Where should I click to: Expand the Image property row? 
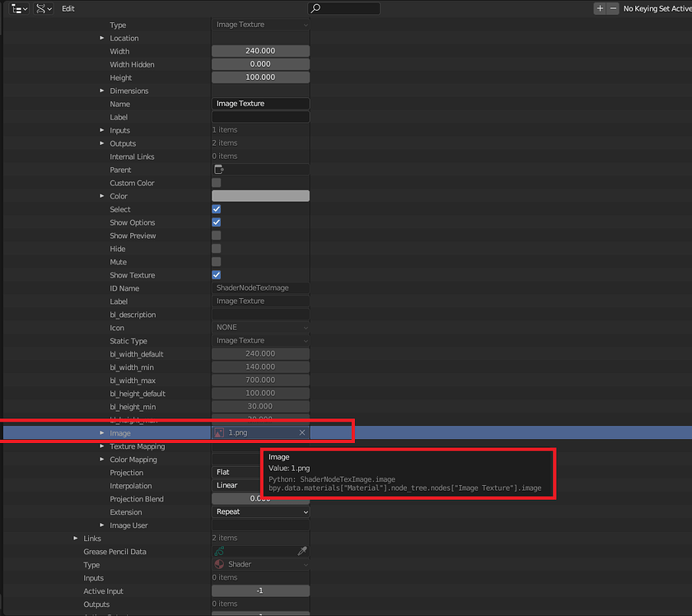[102, 433]
